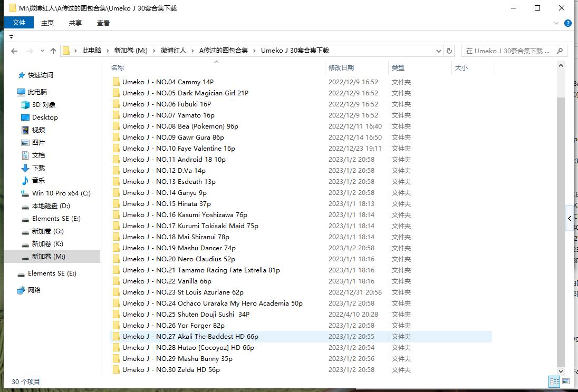Sort by the 类型 column header
This screenshot has height=392, width=578.
tap(420, 67)
